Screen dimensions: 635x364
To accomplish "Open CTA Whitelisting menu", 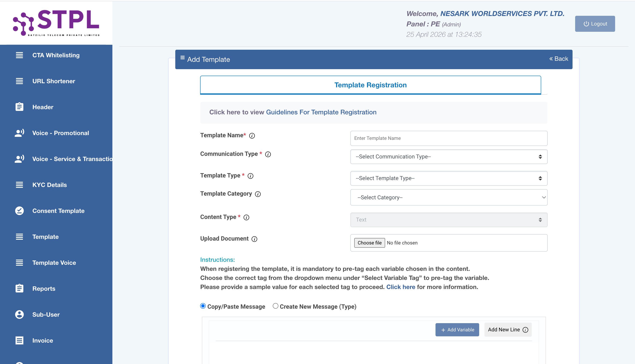I will point(56,55).
